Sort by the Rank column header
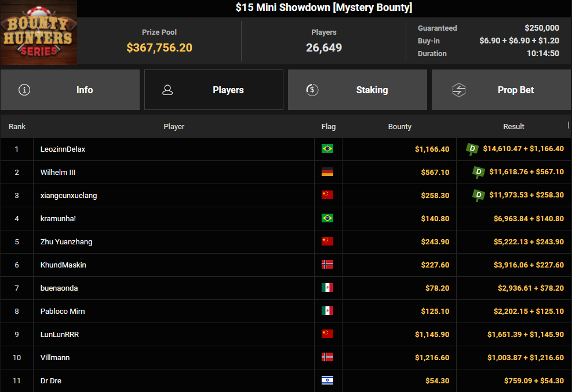 point(17,126)
